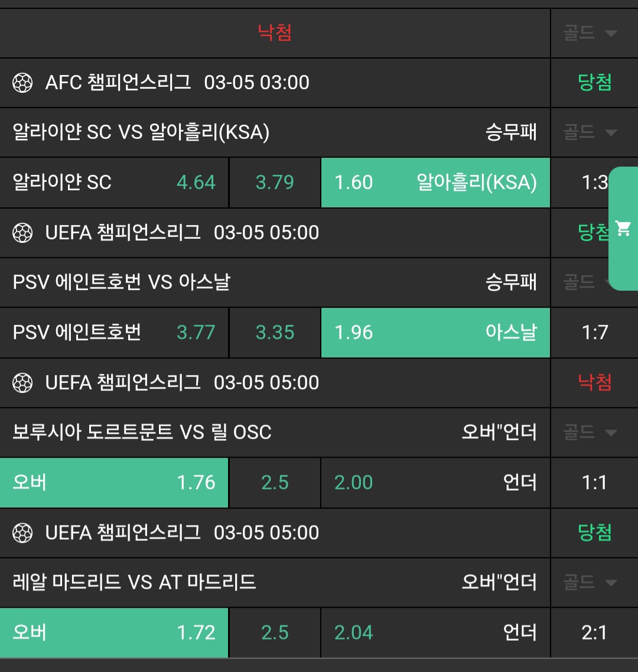Choose 언더 at 2.00 for Dortmund match
The image size is (638, 672).
pyautogui.click(x=435, y=483)
